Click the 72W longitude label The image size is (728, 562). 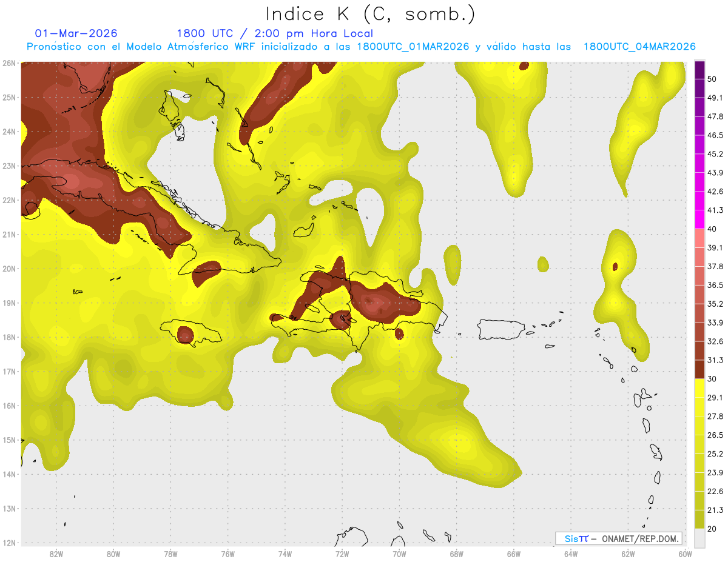coord(342,554)
